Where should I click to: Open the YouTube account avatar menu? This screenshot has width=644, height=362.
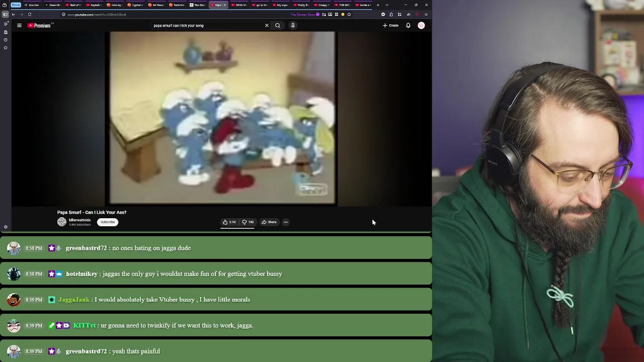[421, 26]
